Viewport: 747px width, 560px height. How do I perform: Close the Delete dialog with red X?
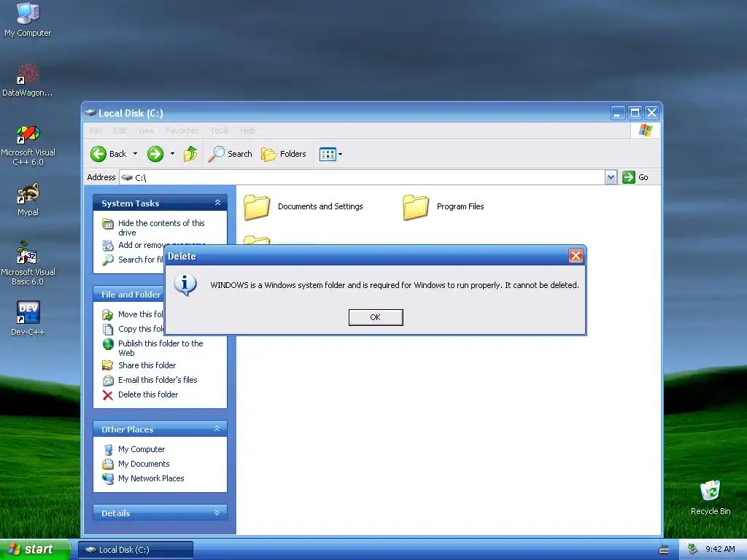pyautogui.click(x=576, y=256)
